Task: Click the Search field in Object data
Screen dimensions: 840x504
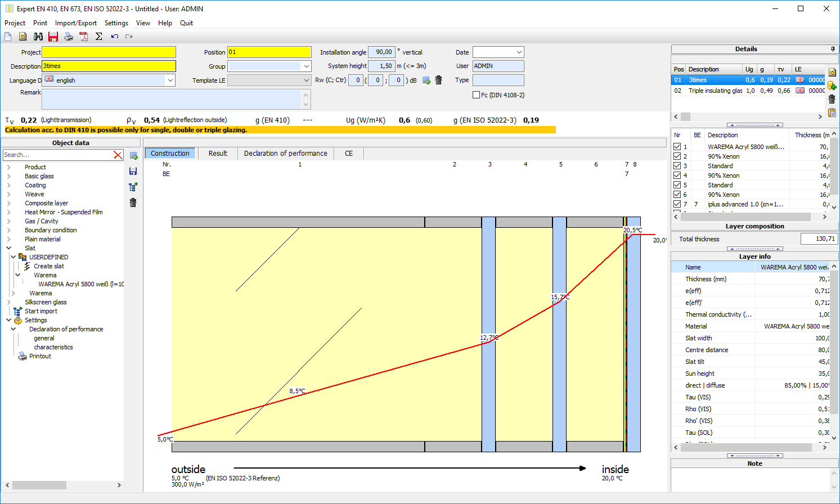Action: [x=56, y=155]
